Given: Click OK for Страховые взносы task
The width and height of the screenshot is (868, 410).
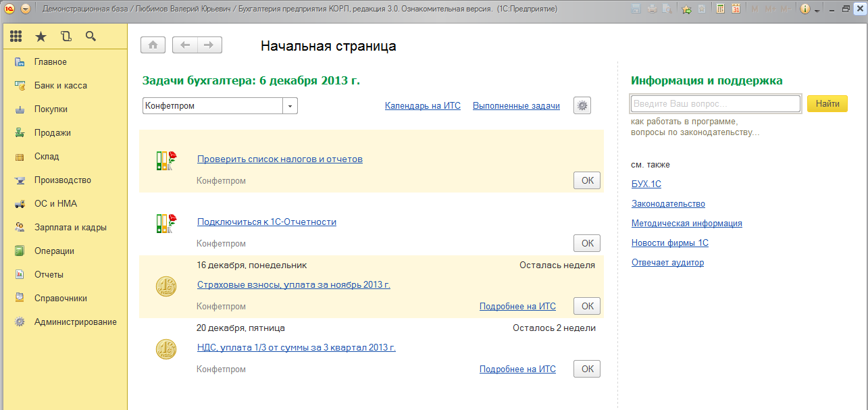Looking at the screenshot, I should (587, 306).
